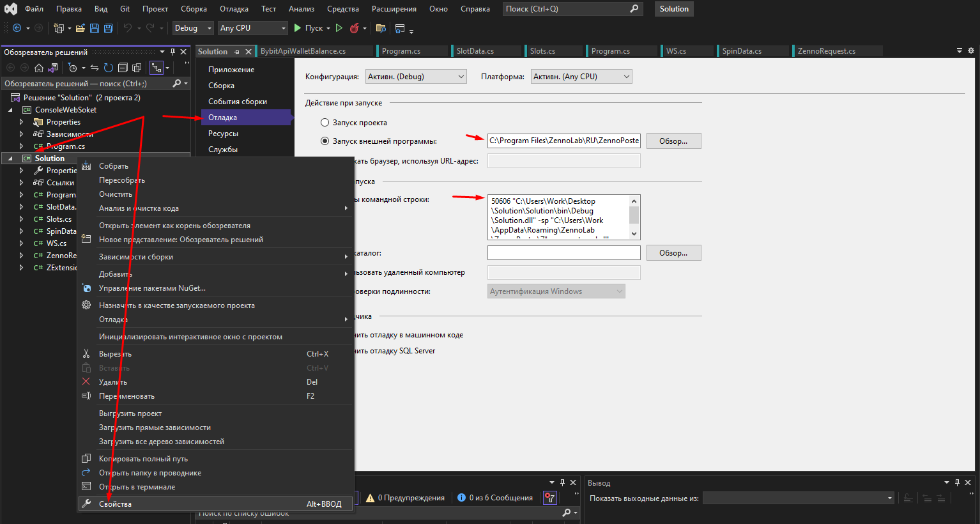Click the search magnifier in Solution Explorer
This screenshot has width=980, height=524.
coord(177,84)
